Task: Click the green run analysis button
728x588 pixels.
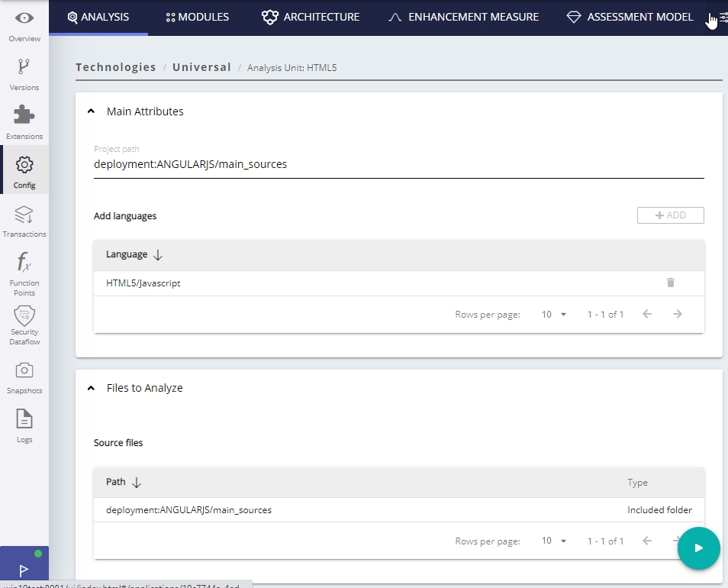Action: [x=698, y=548]
